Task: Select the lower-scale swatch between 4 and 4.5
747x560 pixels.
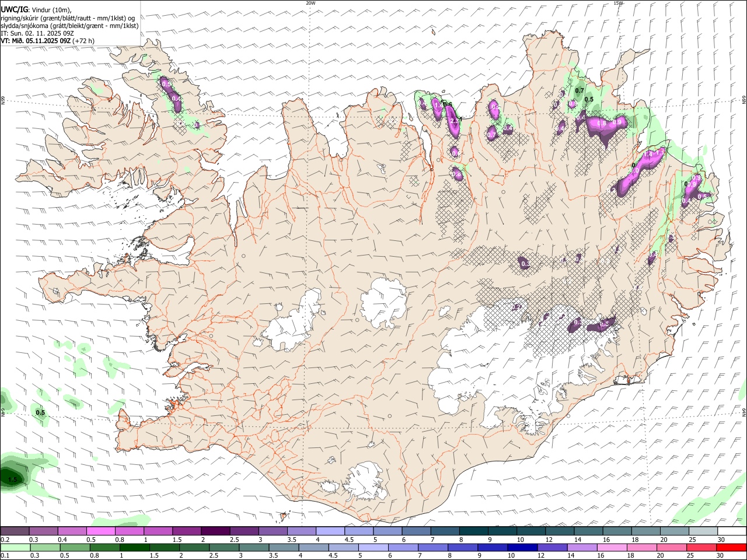Action: click(x=313, y=547)
